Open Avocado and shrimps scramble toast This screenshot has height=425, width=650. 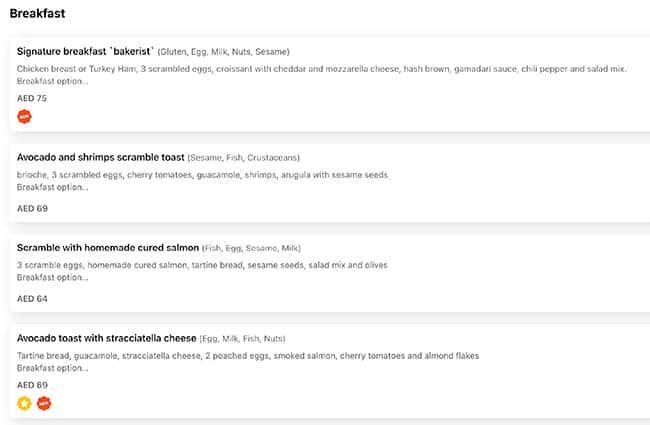click(100, 157)
